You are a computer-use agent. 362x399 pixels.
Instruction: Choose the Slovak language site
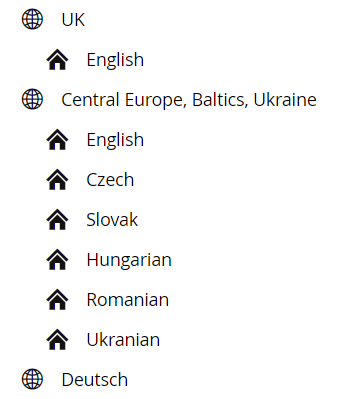click(112, 220)
